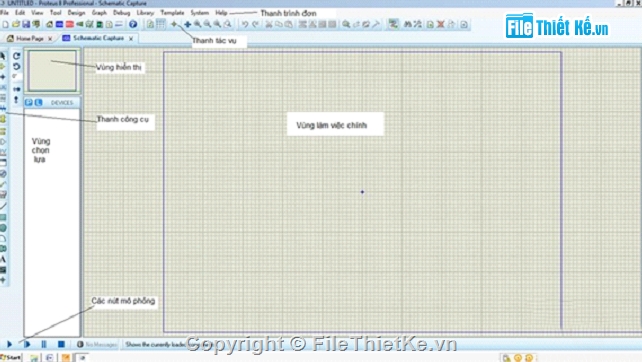Click the Open Project folder icon
642x362 pixels.
(16, 24)
